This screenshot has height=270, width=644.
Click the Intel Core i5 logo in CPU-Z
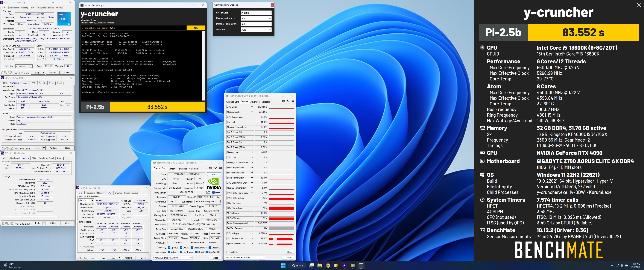click(64, 19)
